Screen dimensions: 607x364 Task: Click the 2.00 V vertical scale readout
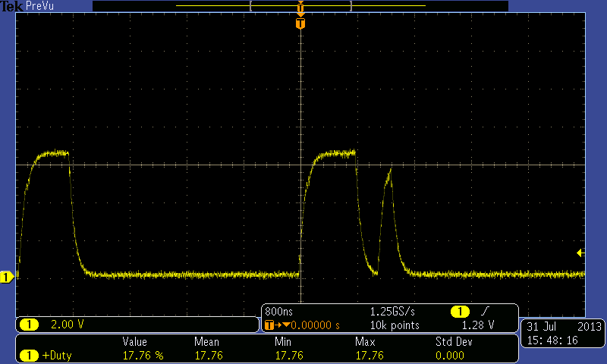[x=67, y=324]
